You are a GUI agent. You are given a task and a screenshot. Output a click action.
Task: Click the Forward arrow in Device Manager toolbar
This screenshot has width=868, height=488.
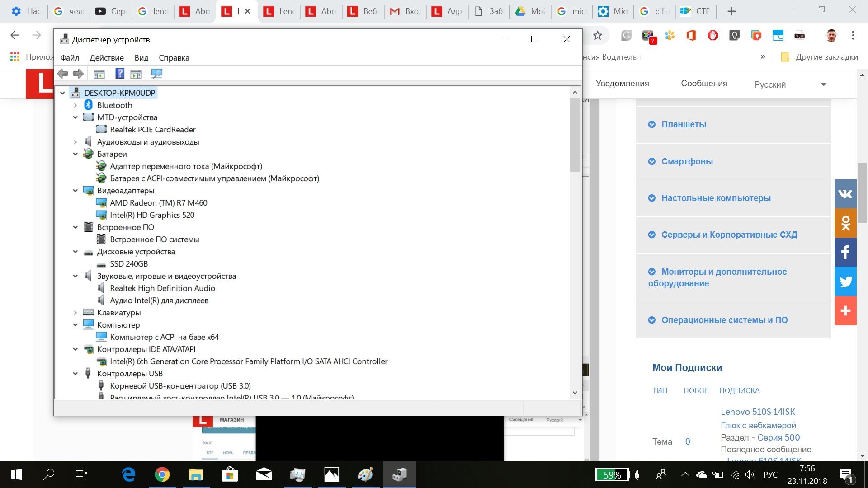pyautogui.click(x=78, y=74)
